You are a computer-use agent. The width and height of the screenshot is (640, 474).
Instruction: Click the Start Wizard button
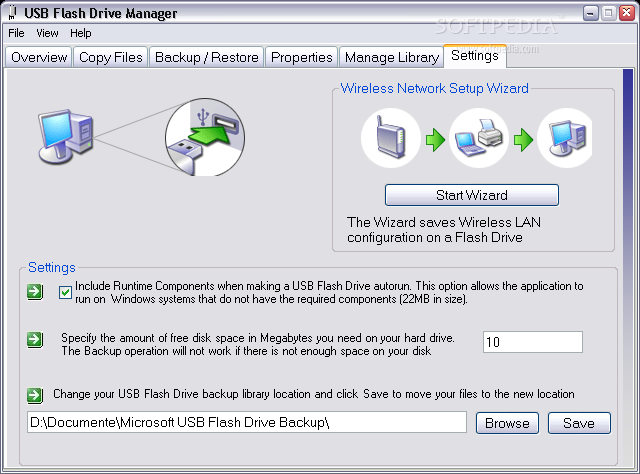(x=472, y=195)
